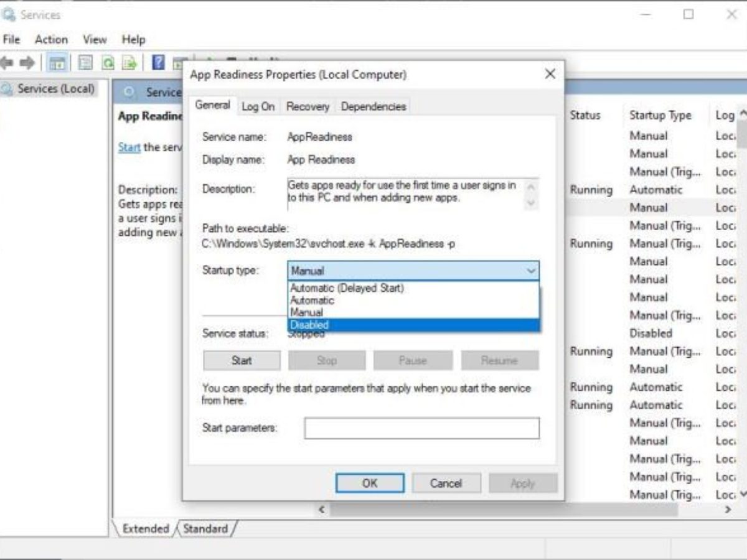This screenshot has width=747, height=560.
Task: Click the Start service button in dialog
Action: tap(242, 360)
